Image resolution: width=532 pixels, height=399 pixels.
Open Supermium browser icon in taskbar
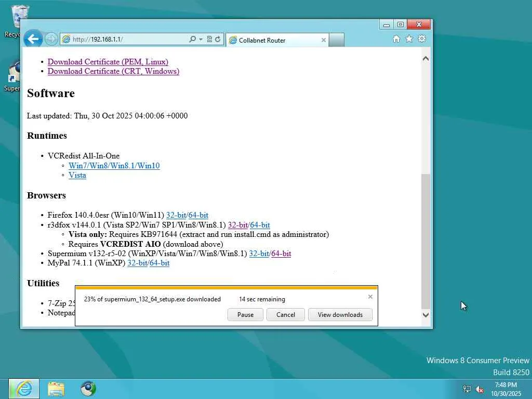click(88, 389)
